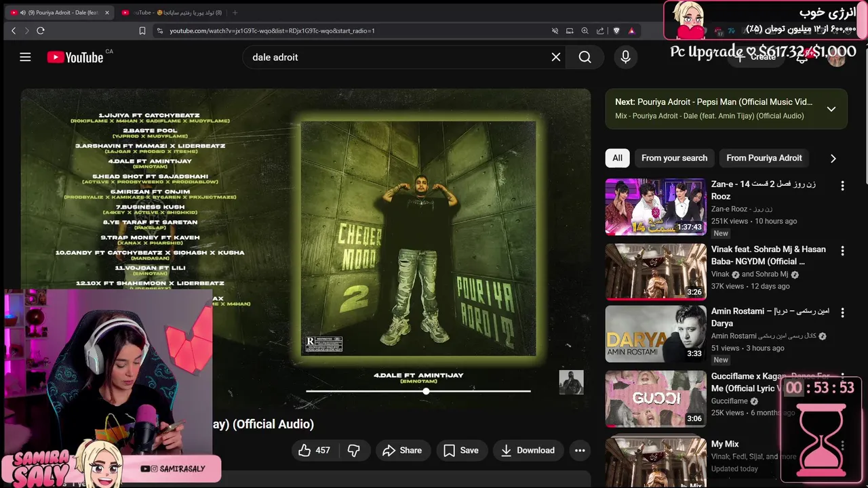Open new browser tab with plus

click(x=235, y=12)
